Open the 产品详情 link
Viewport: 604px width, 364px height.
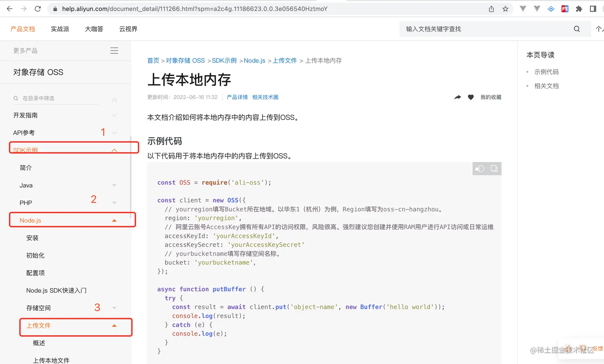[237, 97]
